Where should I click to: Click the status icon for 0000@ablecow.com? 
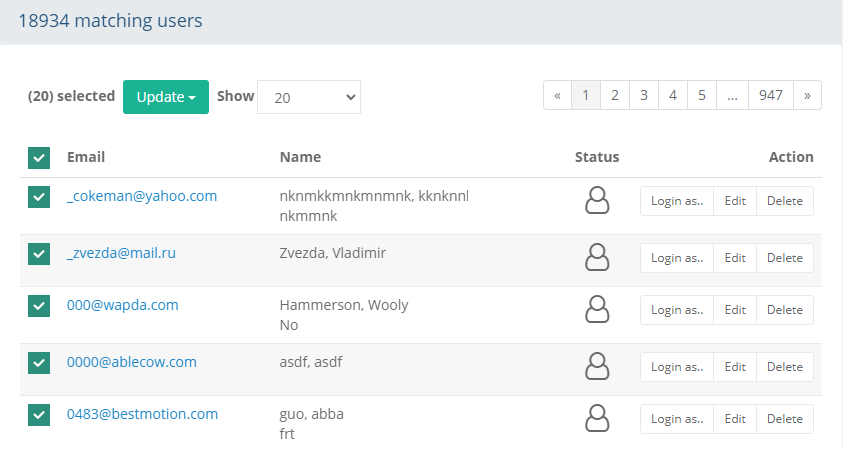coord(597,367)
